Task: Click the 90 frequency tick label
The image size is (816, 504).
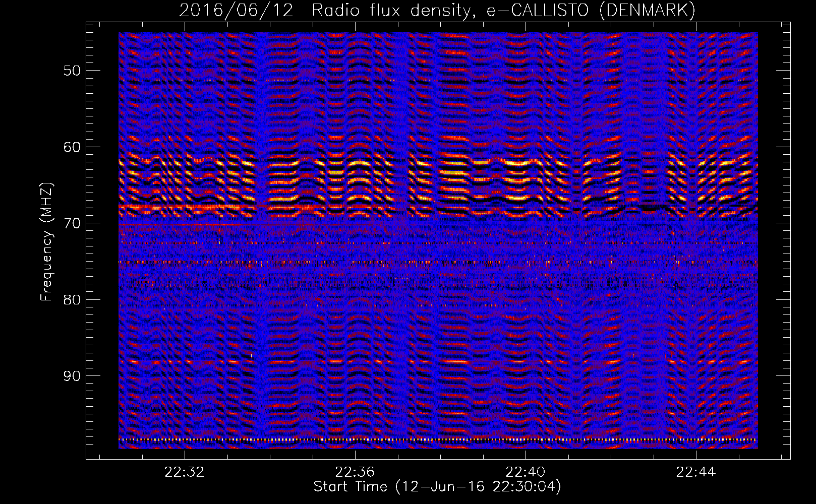Action: [72, 376]
